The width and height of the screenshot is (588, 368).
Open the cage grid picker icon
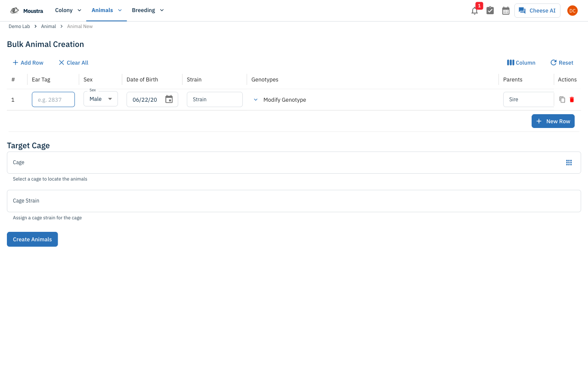click(x=569, y=162)
